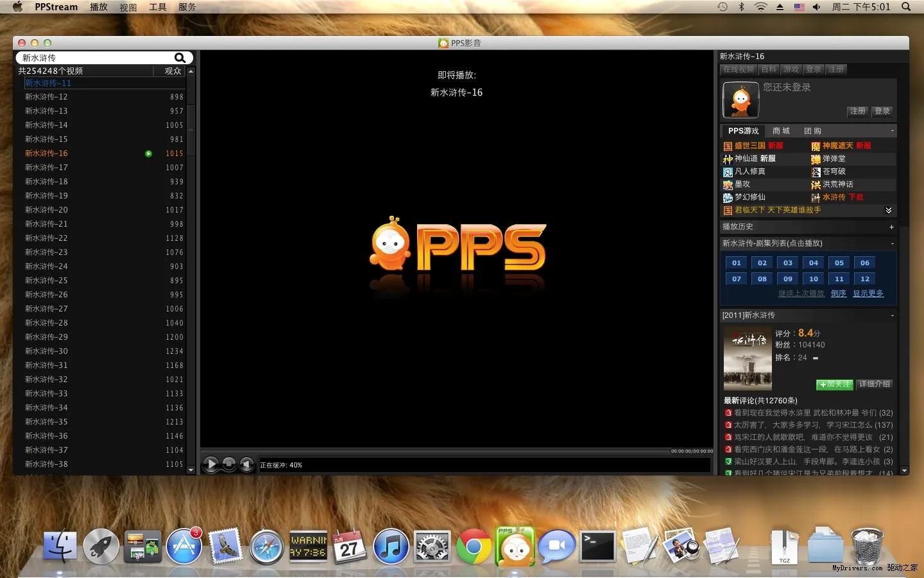Expand the 播放历史 section with plus
The width and height of the screenshot is (924, 578).
coord(891,227)
